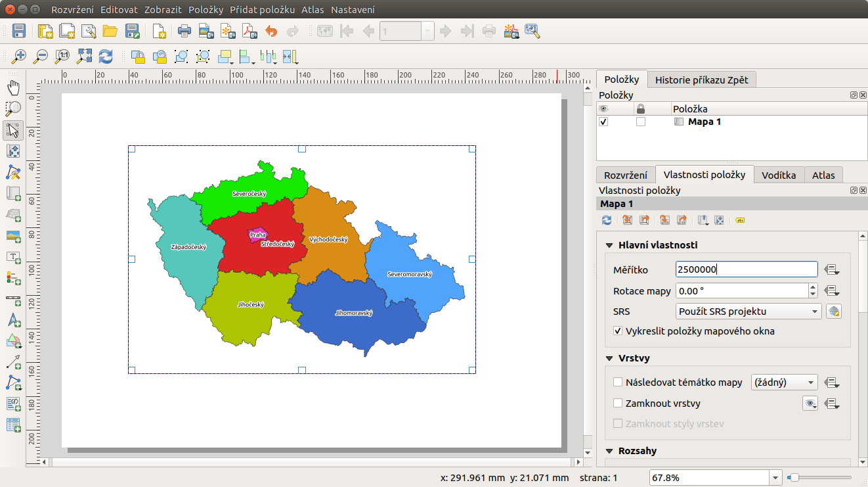Viewport: 868px width, 487px height.
Task: Open the zoom level 67.8% dropdown
Action: 777,478
